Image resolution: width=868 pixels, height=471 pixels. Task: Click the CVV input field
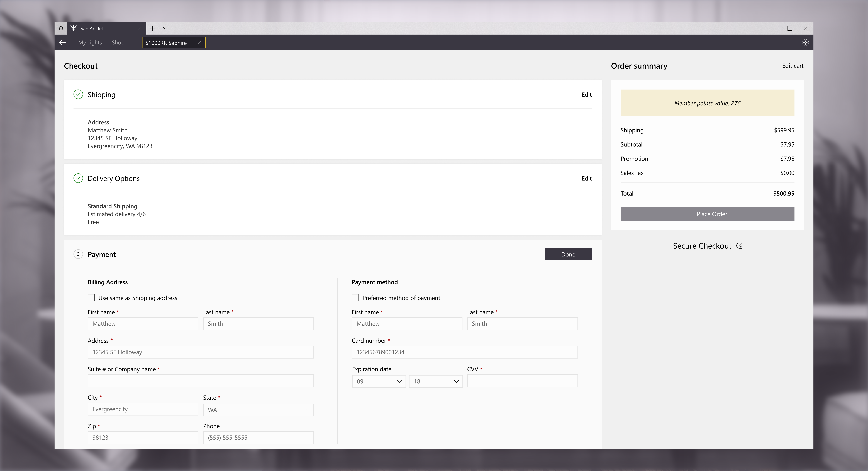pos(522,381)
